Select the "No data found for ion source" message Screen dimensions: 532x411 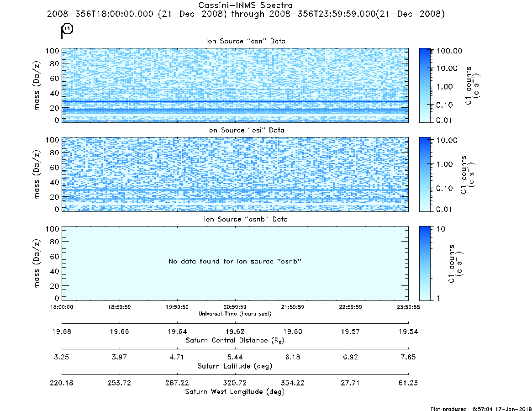(x=235, y=261)
